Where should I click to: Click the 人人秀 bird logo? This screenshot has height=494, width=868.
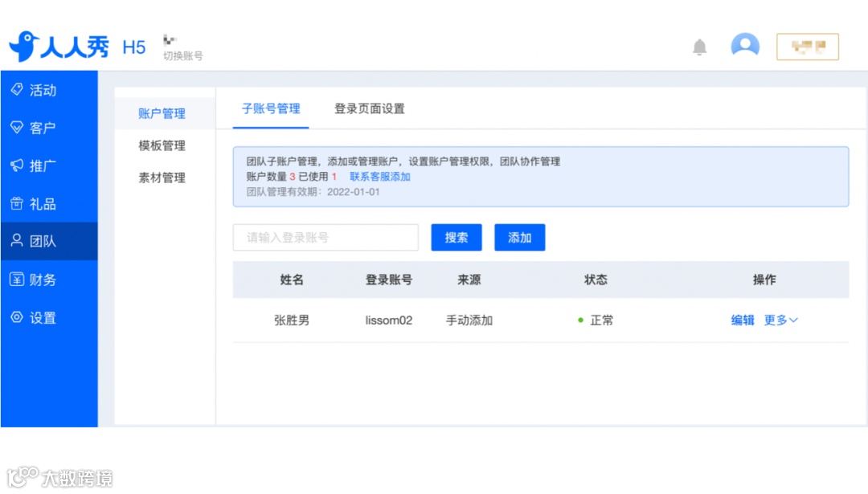pos(24,46)
